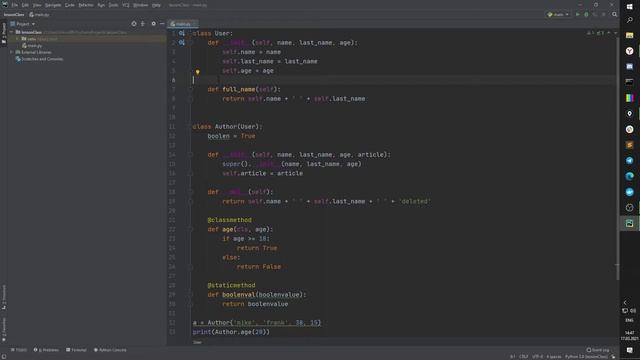Image resolution: width=640 pixels, height=360 pixels.
Task: Open Microsoft Edge from the taskbar
Action: click(x=629, y=176)
